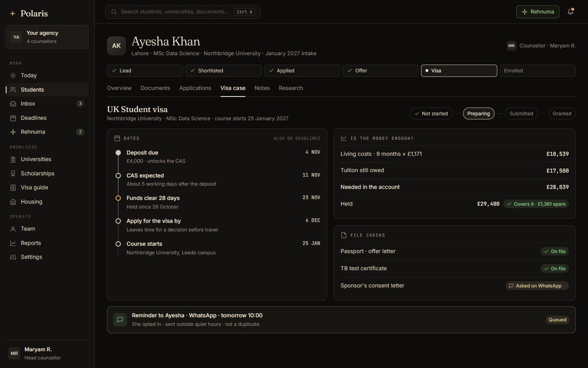Click the search magnifier icon

[x=114, y=12]
